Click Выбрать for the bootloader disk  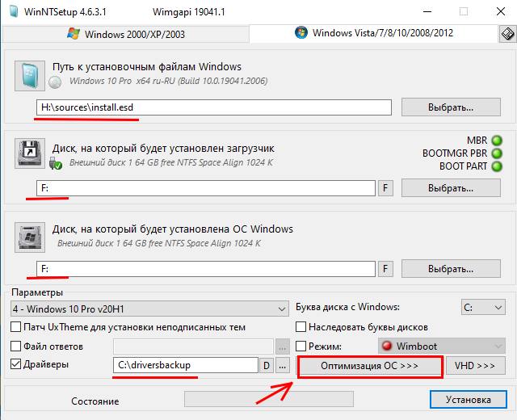point(451,188)
